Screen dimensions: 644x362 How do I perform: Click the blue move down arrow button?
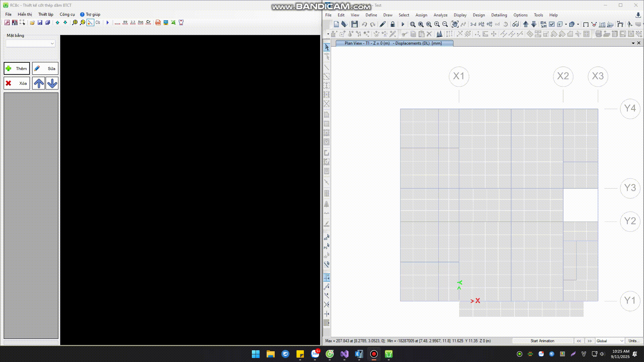coord(52,83)
